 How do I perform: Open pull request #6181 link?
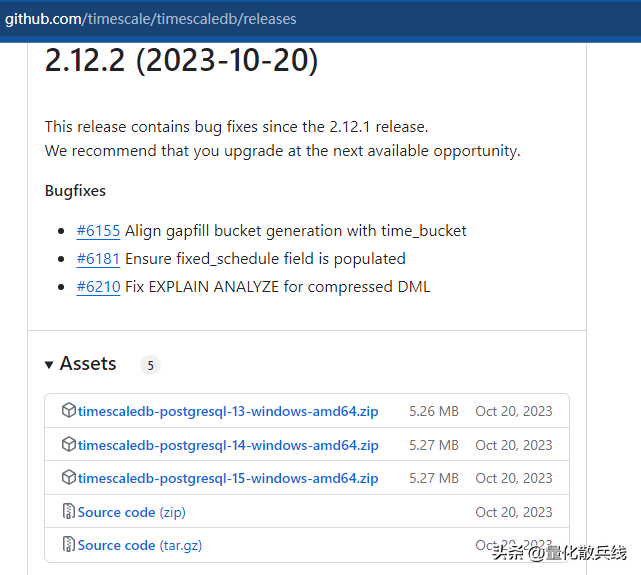[x=98, y=259]
